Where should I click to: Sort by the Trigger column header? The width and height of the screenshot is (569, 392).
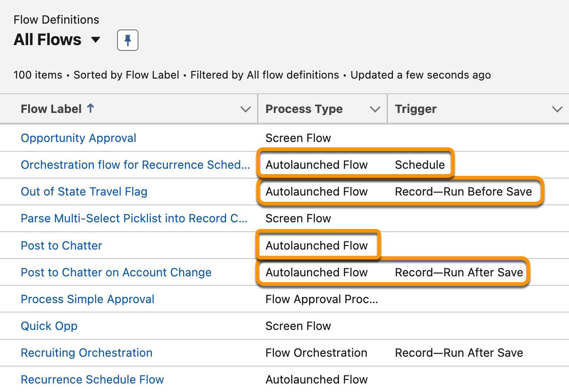[416, 109]
